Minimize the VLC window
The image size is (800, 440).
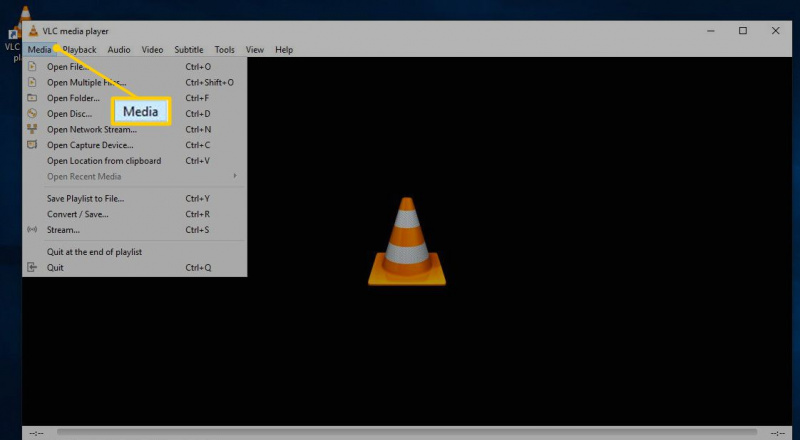pyautogui.click(x=711, y=31)
